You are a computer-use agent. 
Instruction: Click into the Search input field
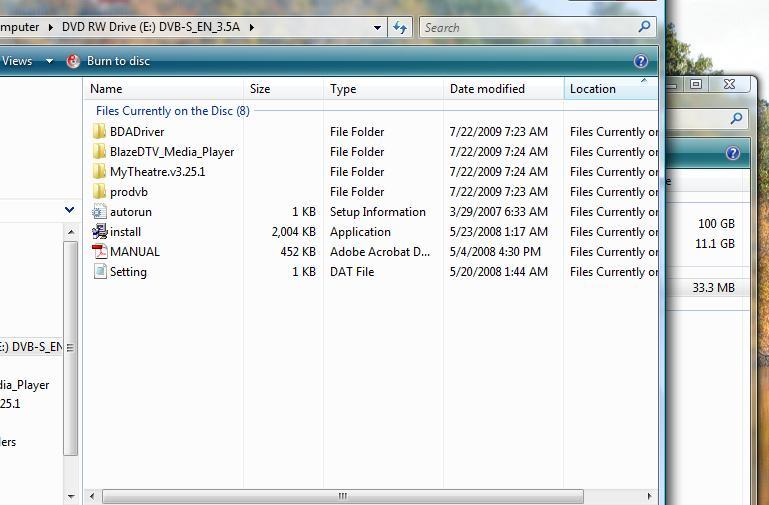[528, 28]
